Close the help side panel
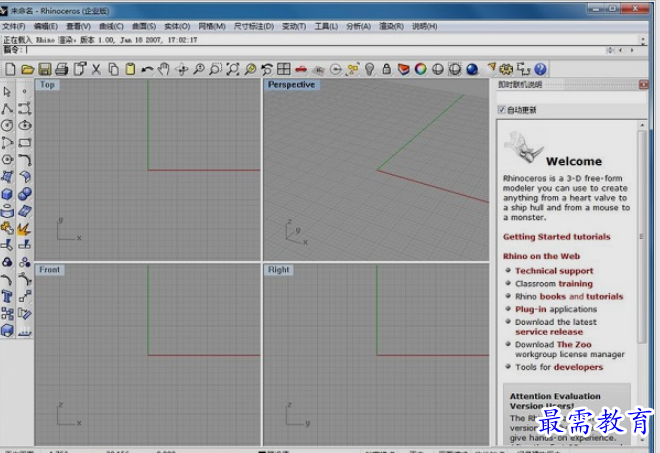 click(644, 85)
